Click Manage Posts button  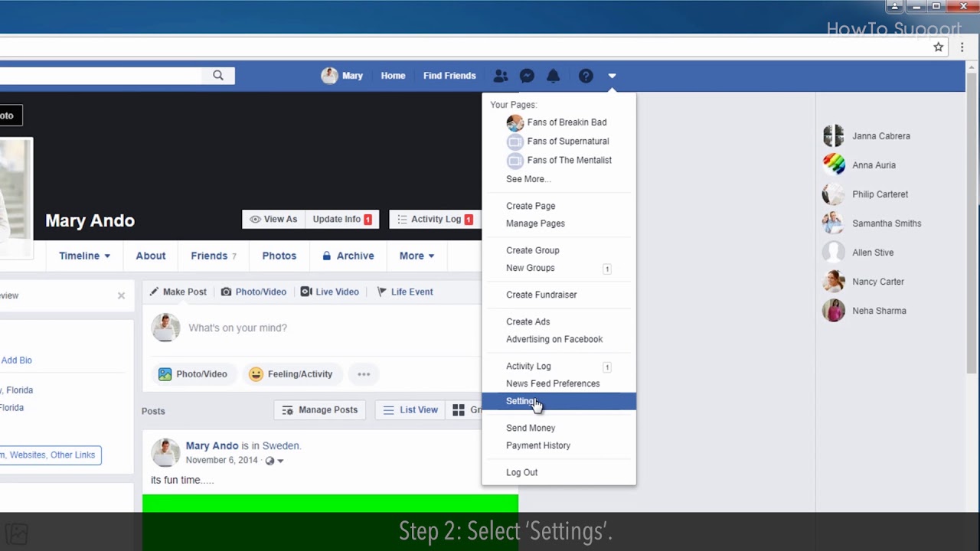(x=320, y=410)
